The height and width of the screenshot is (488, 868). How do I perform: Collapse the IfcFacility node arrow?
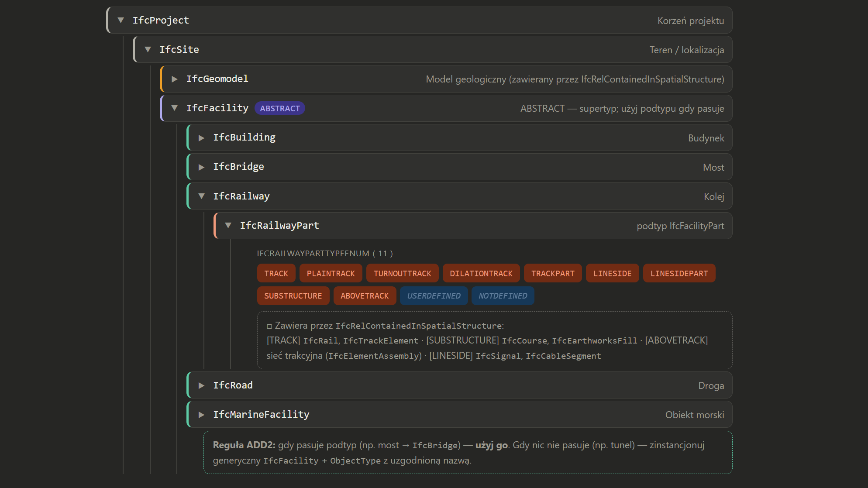[175, 108]
